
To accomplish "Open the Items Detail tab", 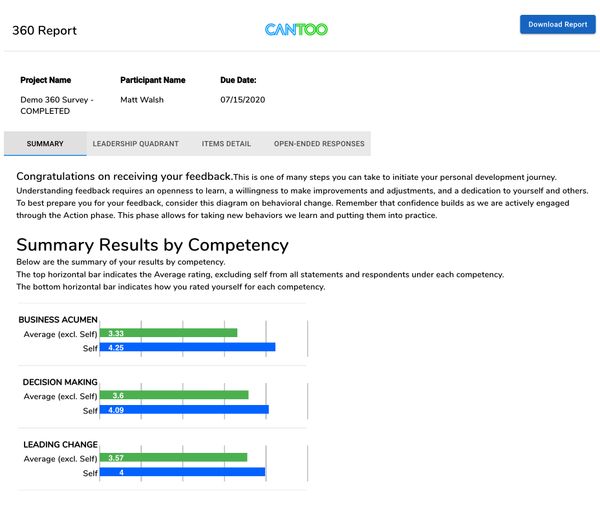I will [226, 144].
